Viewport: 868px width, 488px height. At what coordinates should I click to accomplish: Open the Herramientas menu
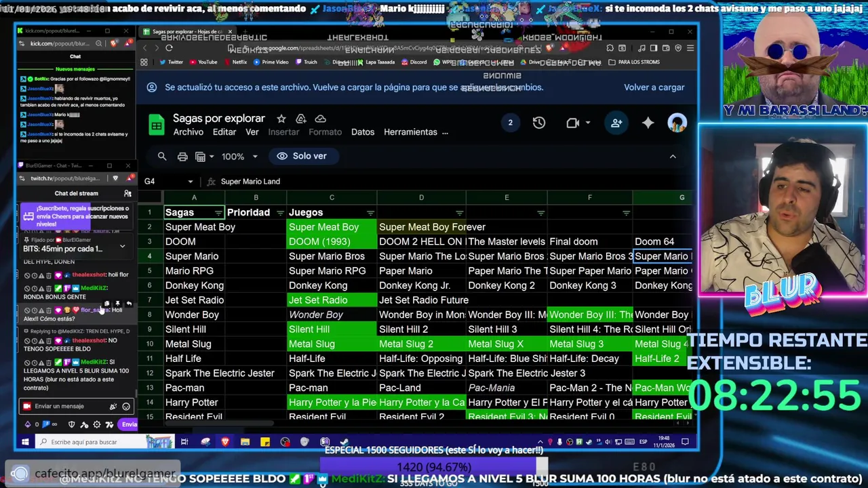tap(410, 132)
